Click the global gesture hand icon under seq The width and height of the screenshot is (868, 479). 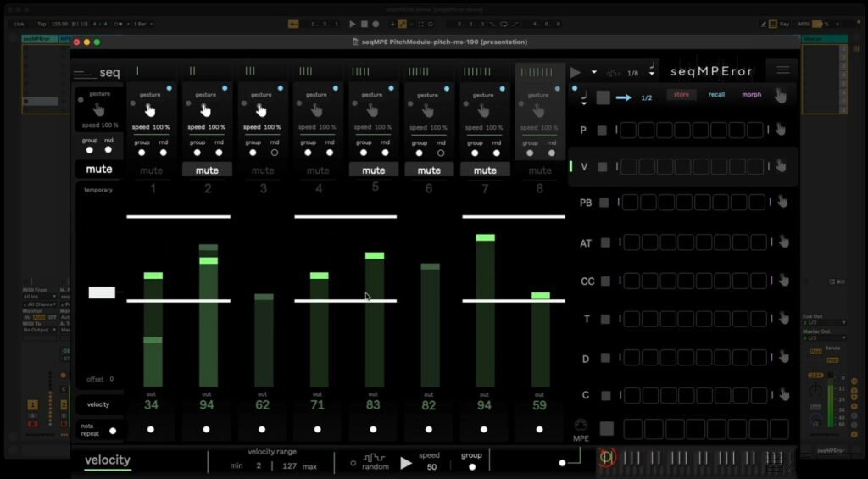(98, 109)
